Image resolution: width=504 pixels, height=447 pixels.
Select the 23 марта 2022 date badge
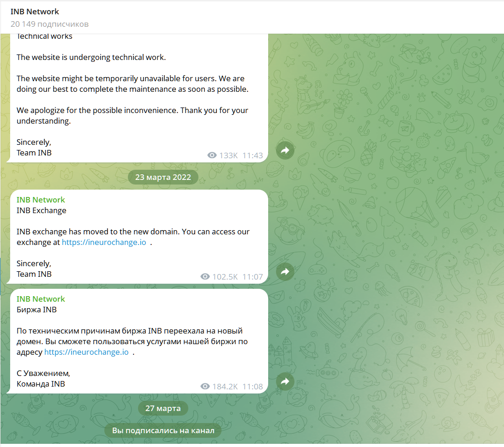[163, 177]
